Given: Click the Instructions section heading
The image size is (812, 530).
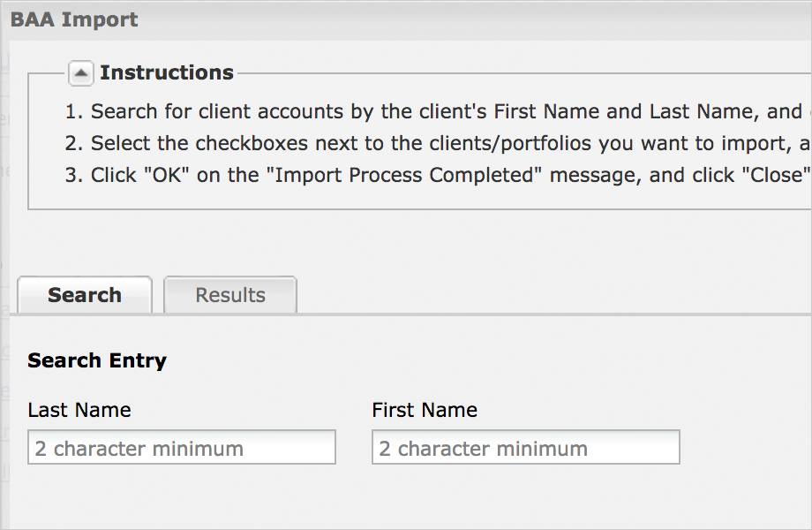Looking at the screenshot, I should tap(166, 72).
